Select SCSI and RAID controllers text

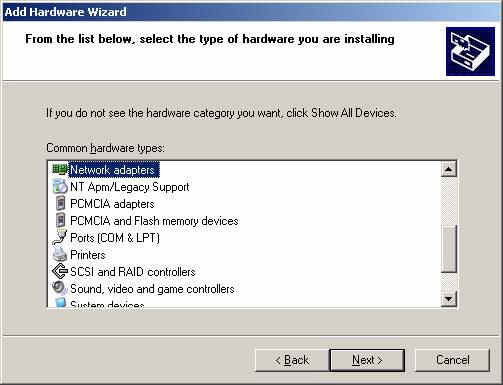click(x=133, y=272)
